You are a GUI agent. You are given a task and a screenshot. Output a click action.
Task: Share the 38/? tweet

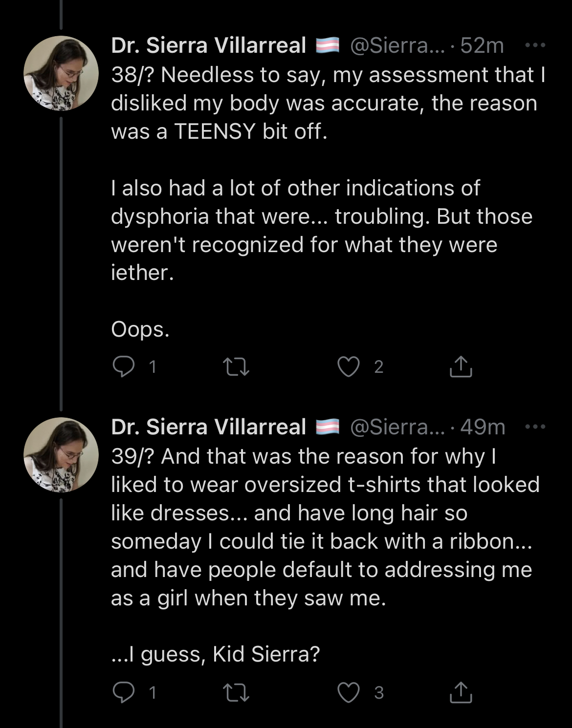(461, 366)
